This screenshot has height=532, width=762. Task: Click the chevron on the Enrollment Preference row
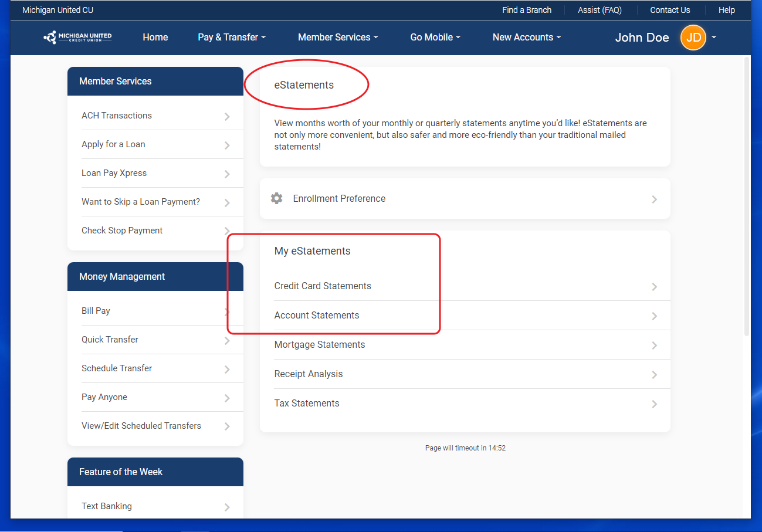[654, 199]
